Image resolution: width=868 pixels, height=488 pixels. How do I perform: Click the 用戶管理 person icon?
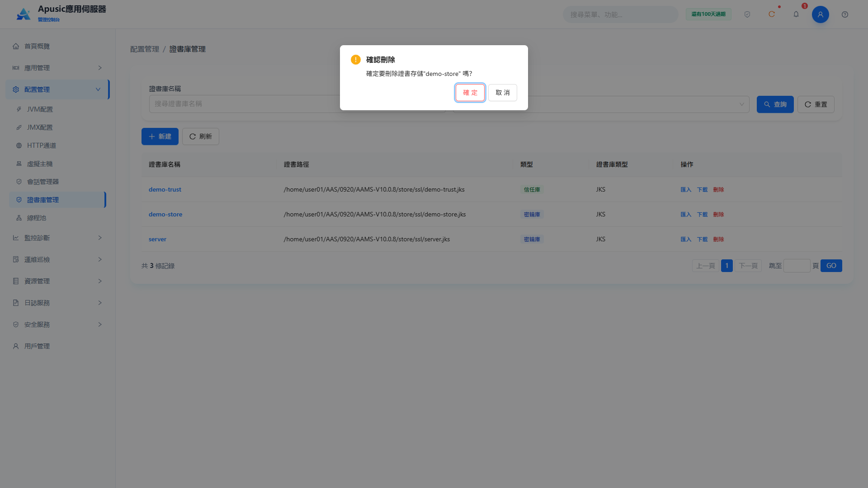pos(16,346)
